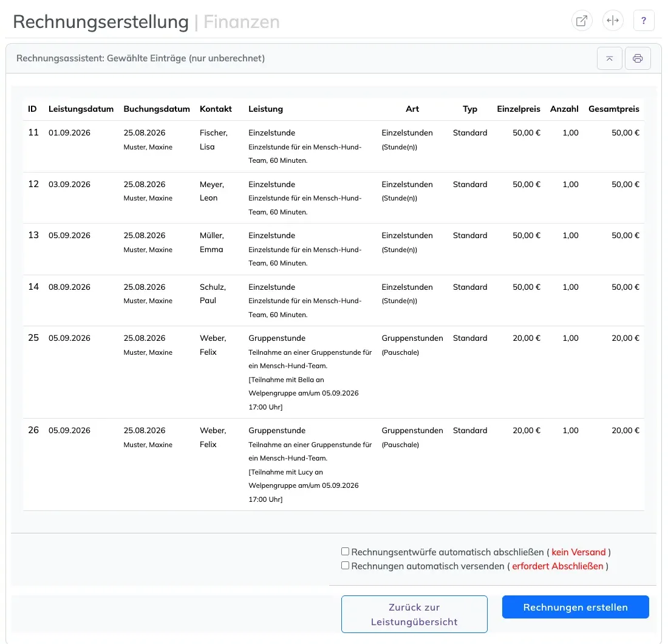The height and width of the screenshot is (644, 668).
Task: Click the Leistung column header
Action: point(265,109)
